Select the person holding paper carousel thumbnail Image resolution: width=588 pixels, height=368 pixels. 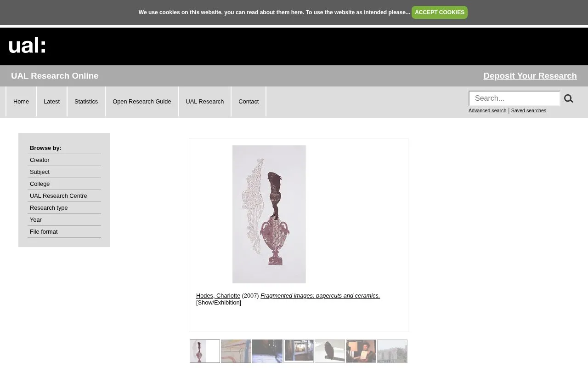pyautogui.click(x=361, y=351)
